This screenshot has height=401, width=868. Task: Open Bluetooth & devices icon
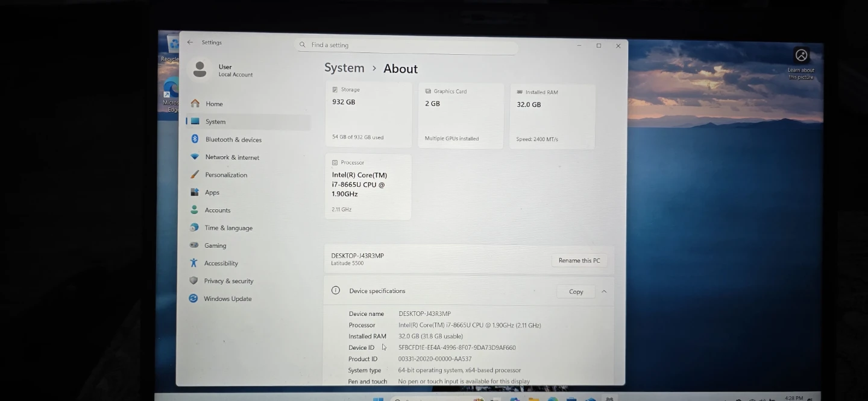pyautogui.click(x=195, y=139)
